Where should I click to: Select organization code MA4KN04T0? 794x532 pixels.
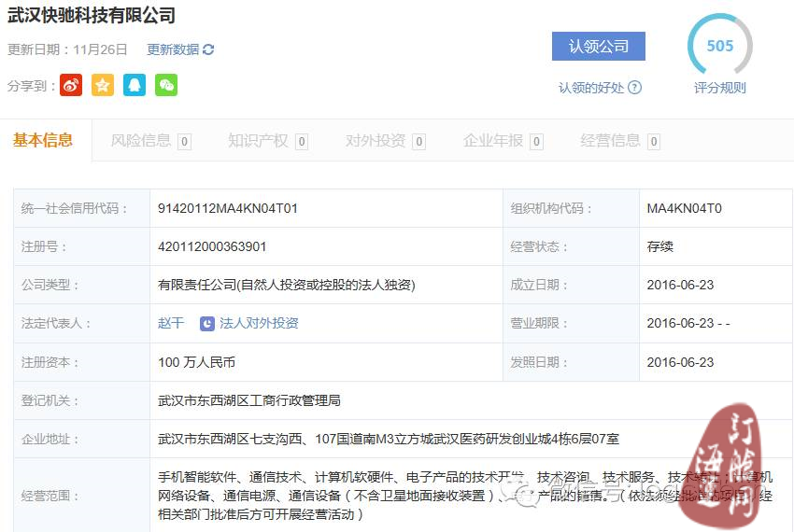point(684,208)
